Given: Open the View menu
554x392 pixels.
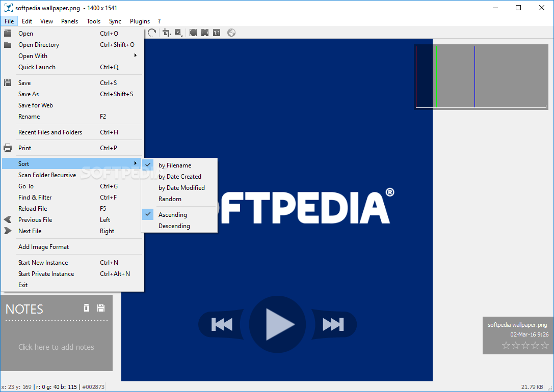Looking at the screenshot, I should [x=47, y=21].
